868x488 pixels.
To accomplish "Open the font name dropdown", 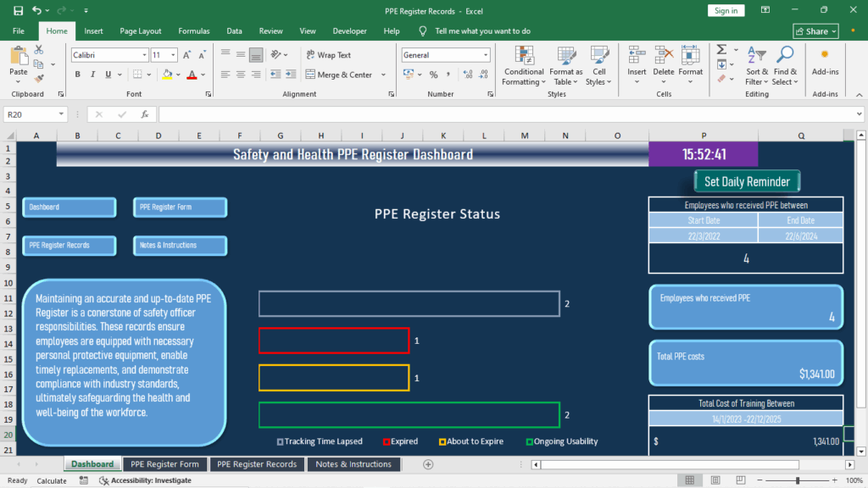I will (142, 54).
